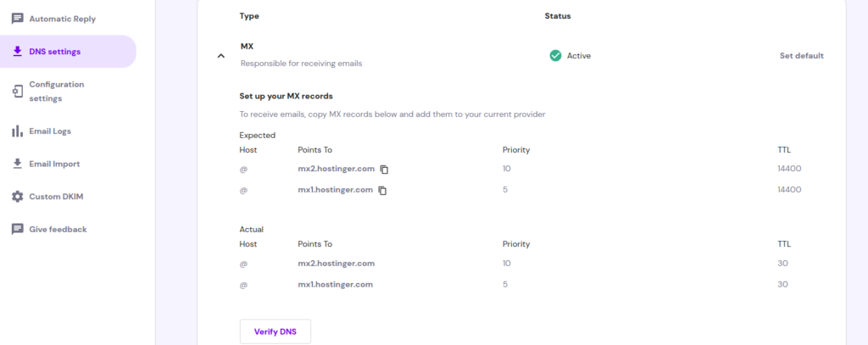Click the Email Logs bar chart icon
Screen dimensions: 868x345
tap(18, 131)
